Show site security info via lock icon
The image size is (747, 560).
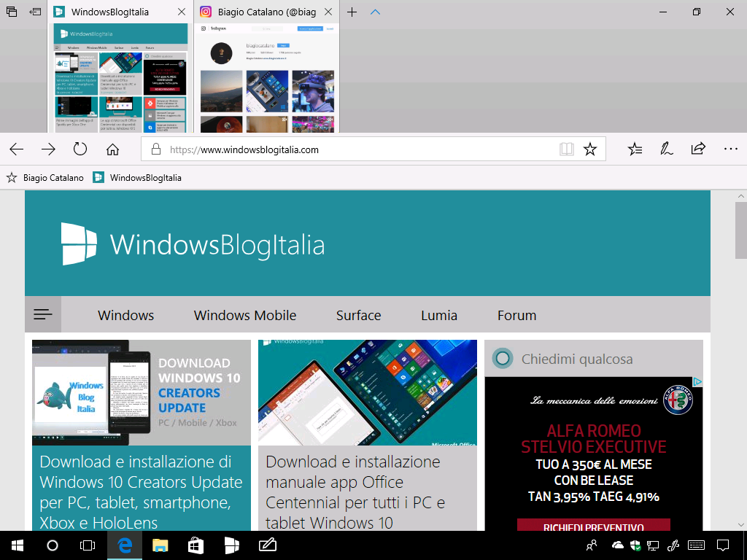pos(156,149)
